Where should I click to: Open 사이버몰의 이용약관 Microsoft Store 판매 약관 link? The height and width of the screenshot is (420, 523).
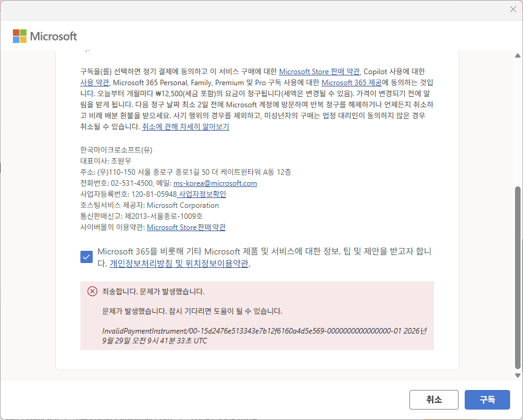[x=186, y=227]
